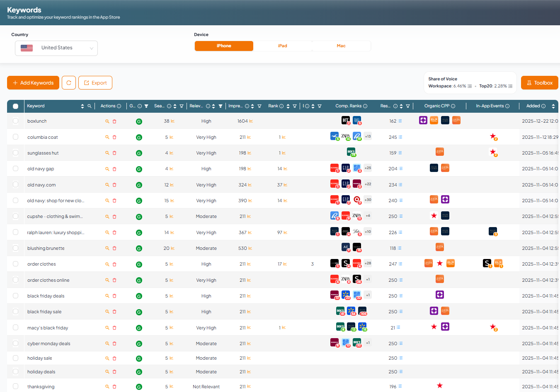This screenshot has width=560, height=392.
Task: Open the United States country dropdown
Action: (x=56, y=48)
